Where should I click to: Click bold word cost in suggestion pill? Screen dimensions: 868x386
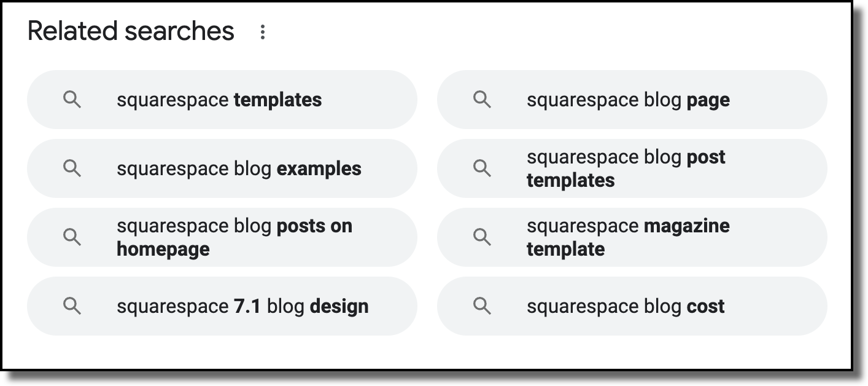click(706, 306)
